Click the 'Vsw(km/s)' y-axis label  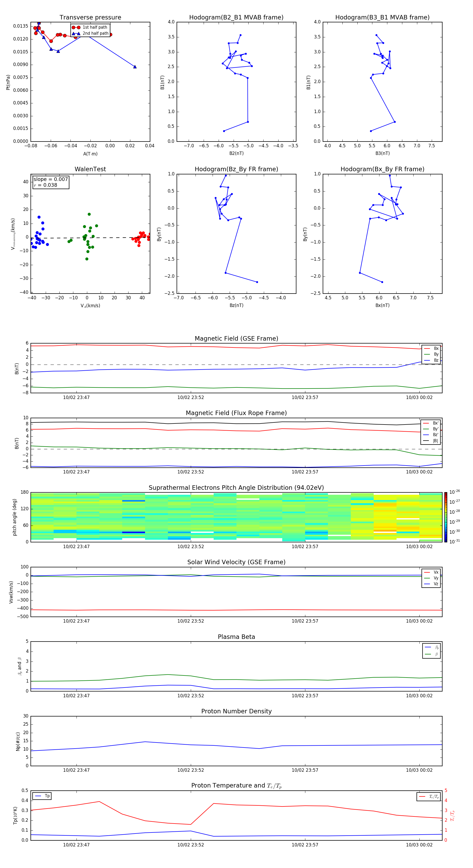(11, 592)
